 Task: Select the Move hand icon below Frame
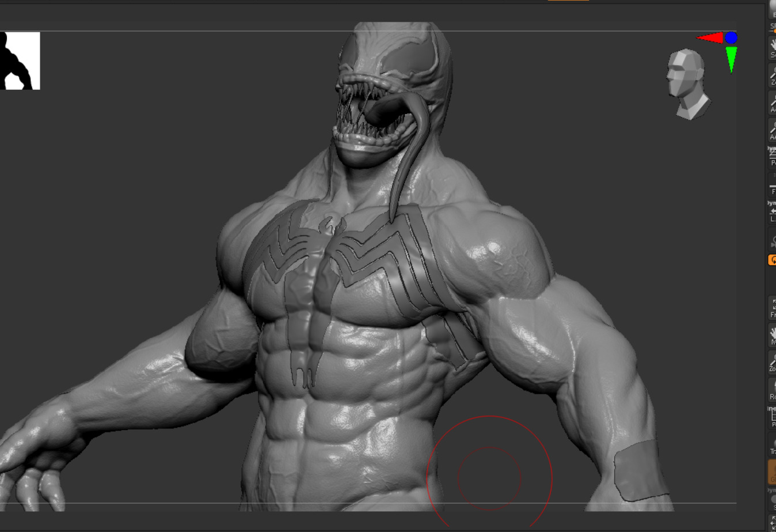click(x=773, y=335)
